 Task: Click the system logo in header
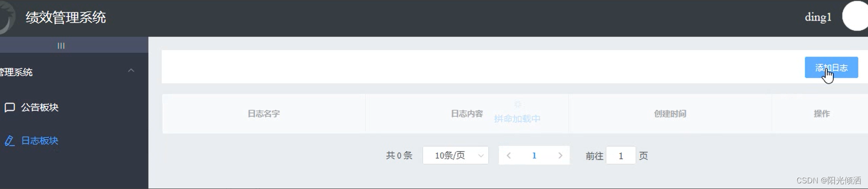[7, 18]
